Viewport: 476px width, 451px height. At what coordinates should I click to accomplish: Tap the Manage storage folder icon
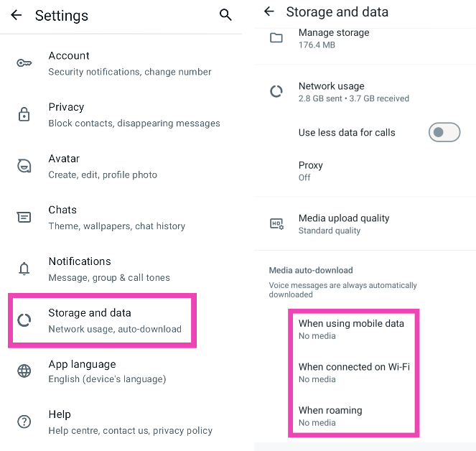click(x=276, y=38)
